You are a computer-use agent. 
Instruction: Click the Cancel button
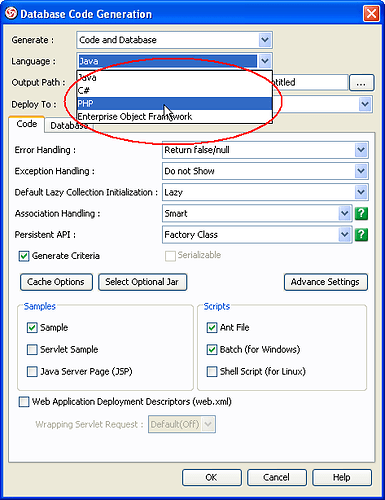(x=277, y=477)
